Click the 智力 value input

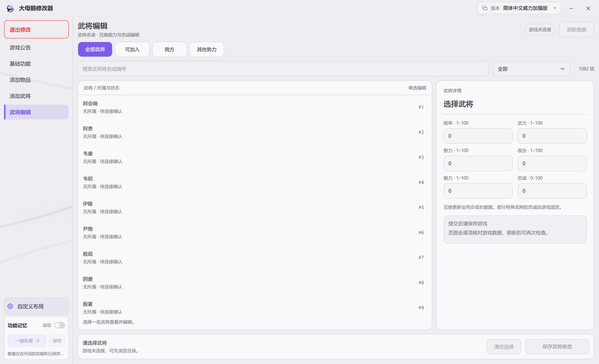(478, 163)
